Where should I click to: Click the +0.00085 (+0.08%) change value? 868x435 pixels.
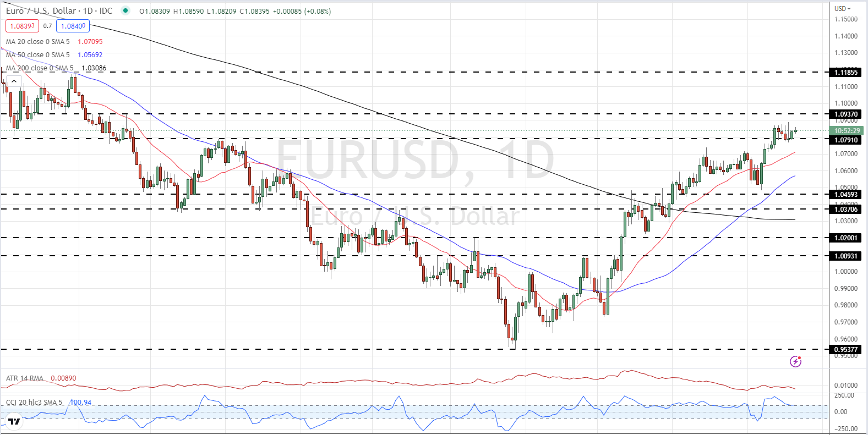click(302, 11)
